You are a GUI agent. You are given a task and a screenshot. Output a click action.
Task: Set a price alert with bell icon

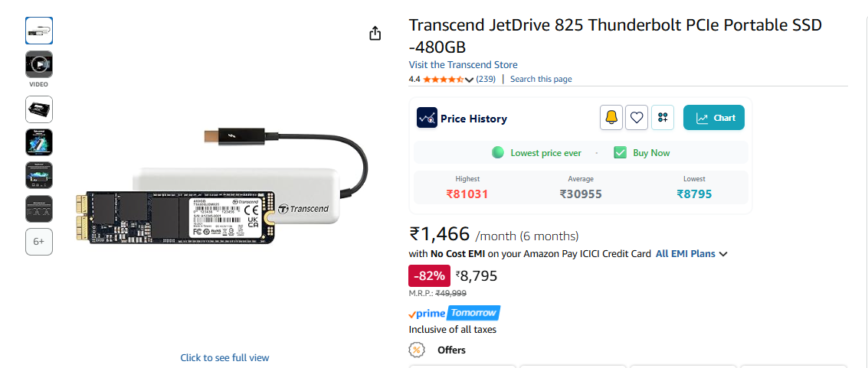click(x=611, y=117)
